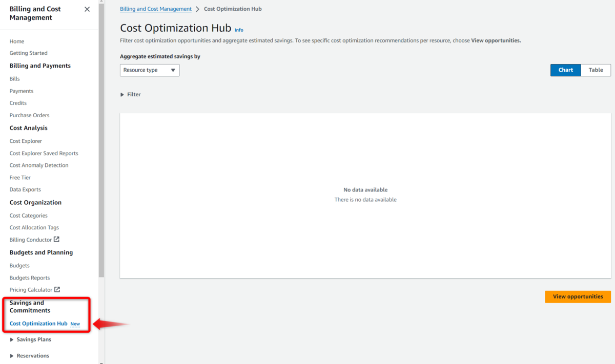The image size is (615, 364).
Task: Open Cost Explorer Saved Reports
Action: tap(44, 154)
